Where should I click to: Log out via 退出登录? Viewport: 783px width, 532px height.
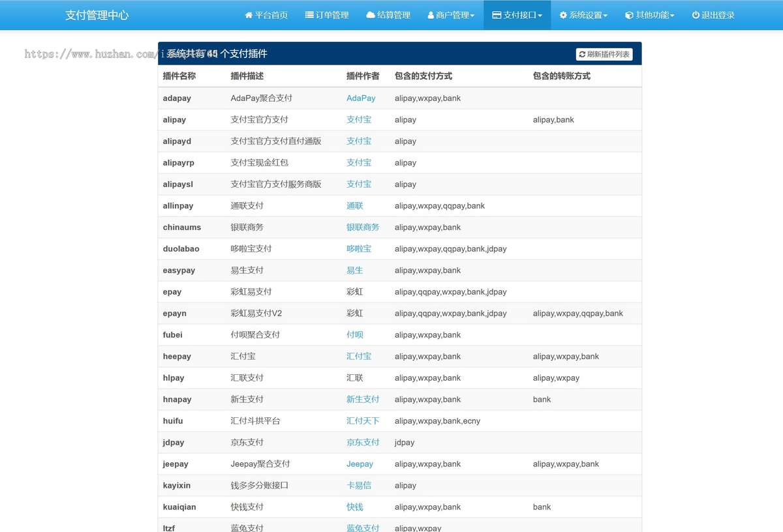pos(713,15)
